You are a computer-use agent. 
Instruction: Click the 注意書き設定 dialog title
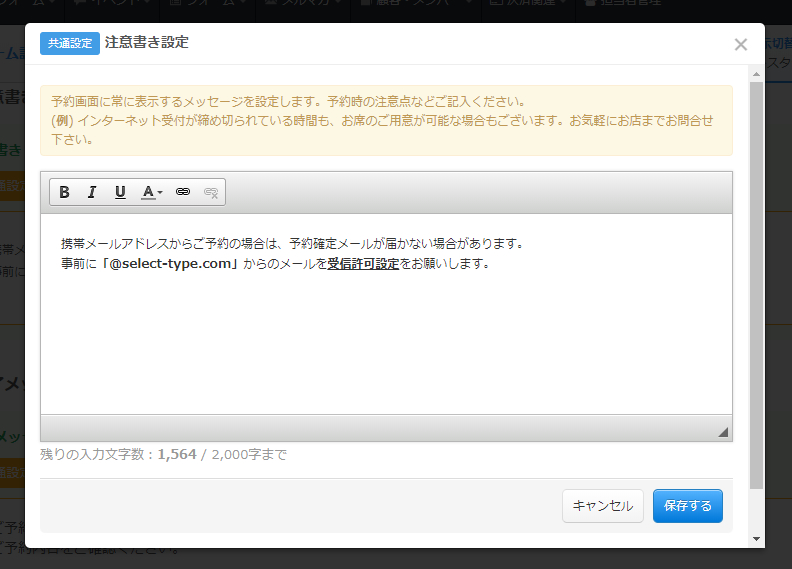click(x=146, y=42)
